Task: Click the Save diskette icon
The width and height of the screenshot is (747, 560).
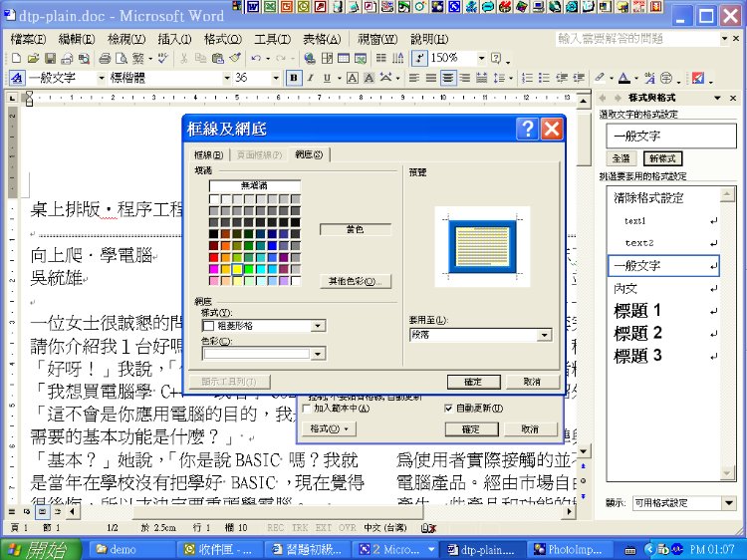Action: tap(50, 58)
